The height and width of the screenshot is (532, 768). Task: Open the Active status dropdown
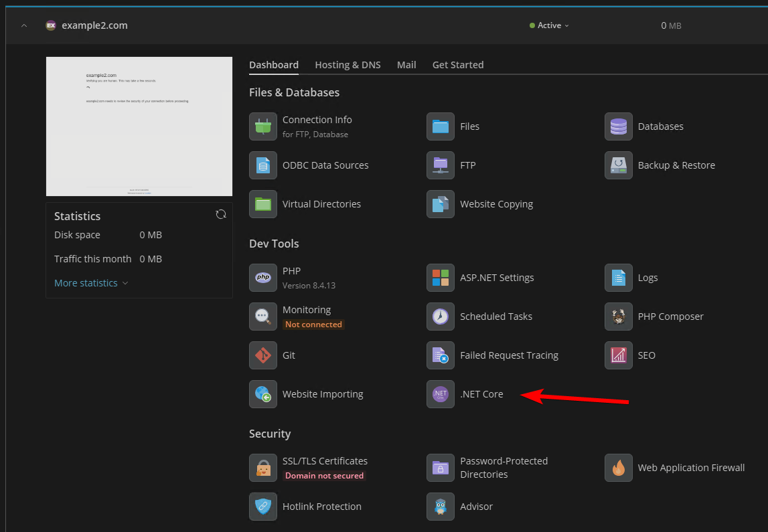point(550,25)
